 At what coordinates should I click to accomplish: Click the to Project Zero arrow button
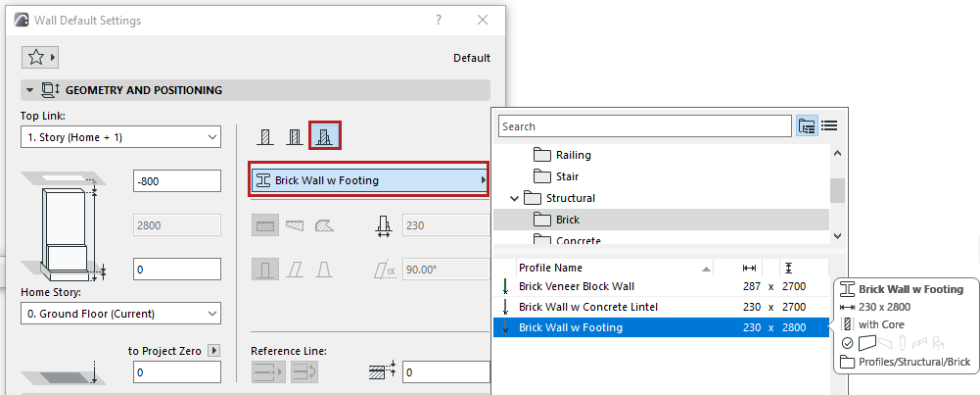pyautogui.click(x=215, y=350)
